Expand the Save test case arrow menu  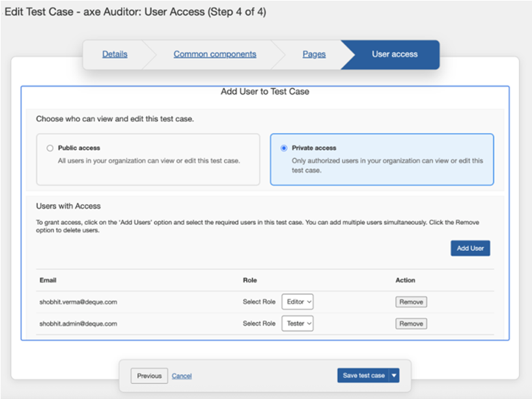(395, 376)
